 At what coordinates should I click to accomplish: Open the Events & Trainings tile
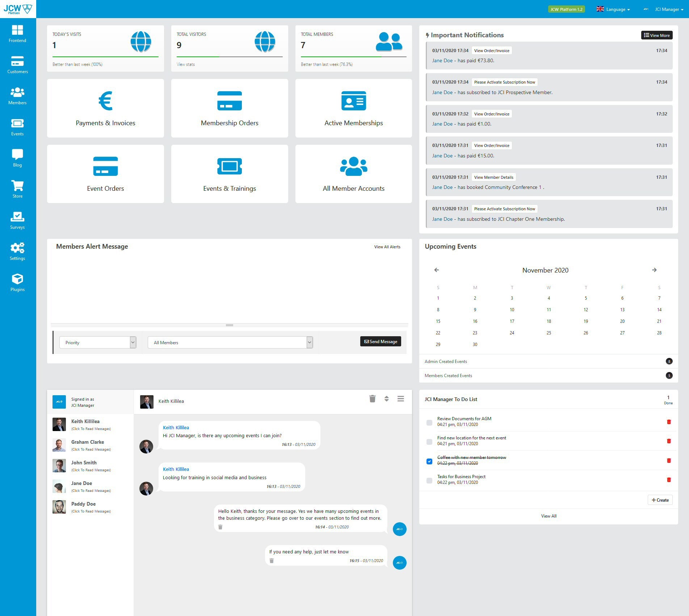point(230,174)
